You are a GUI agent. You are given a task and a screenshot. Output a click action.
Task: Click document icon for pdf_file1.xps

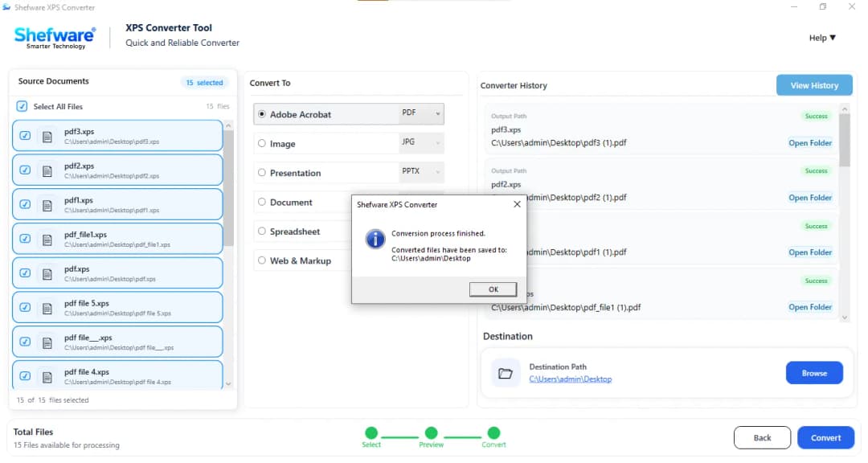coord(47,240)
